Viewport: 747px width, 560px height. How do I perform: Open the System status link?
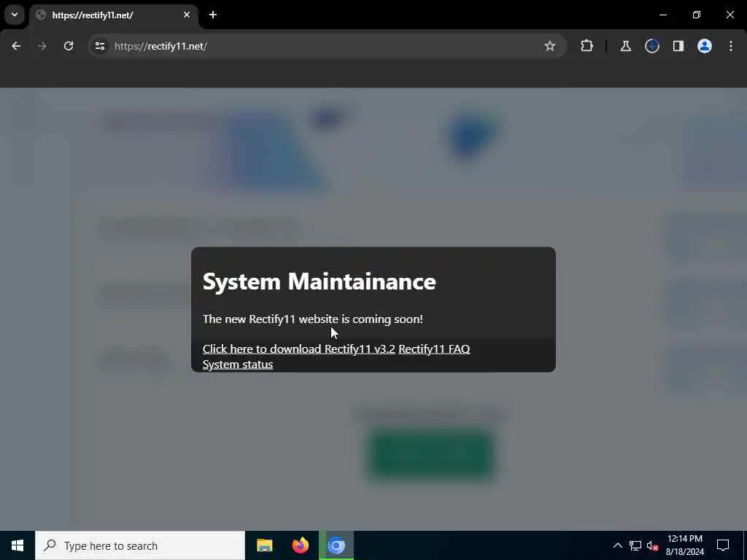(238, 365)
